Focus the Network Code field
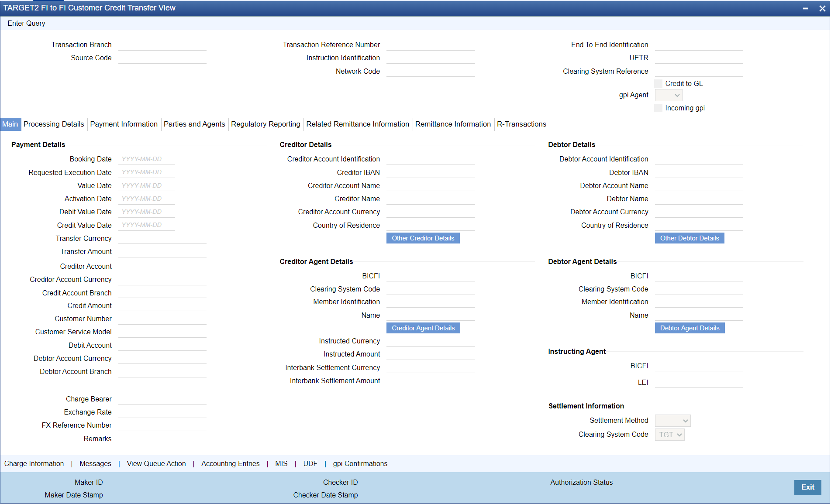Viewport: 831px width, 504px height. point(431,71)
